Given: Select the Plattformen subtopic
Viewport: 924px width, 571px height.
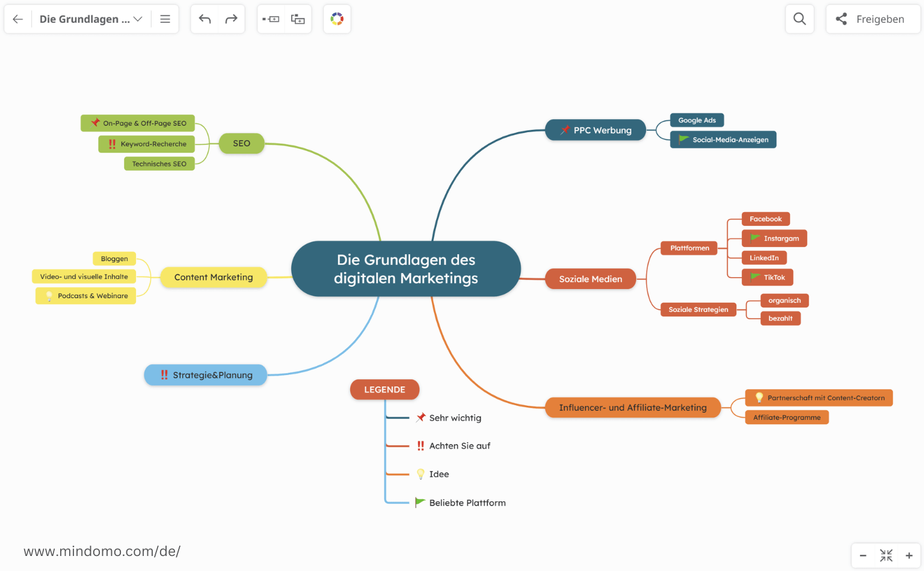Looking at the screenshot, I should click(689, 248).
